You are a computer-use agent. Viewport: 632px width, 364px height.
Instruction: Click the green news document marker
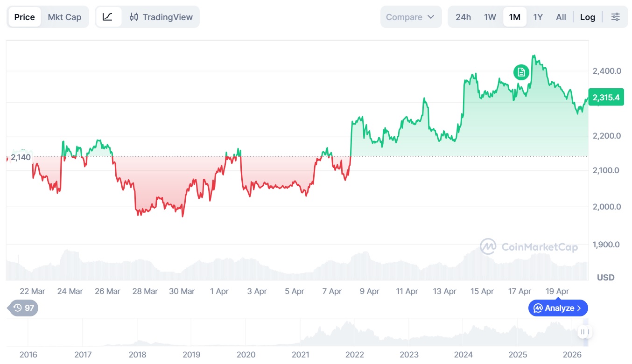[521, 72]
